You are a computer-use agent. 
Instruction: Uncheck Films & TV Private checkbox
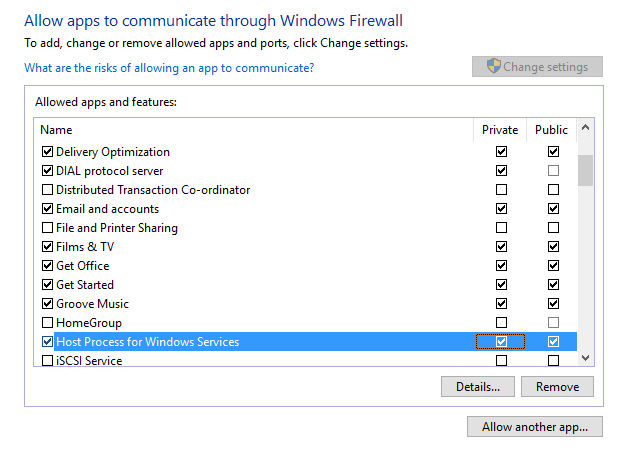[x=501, y=247]
